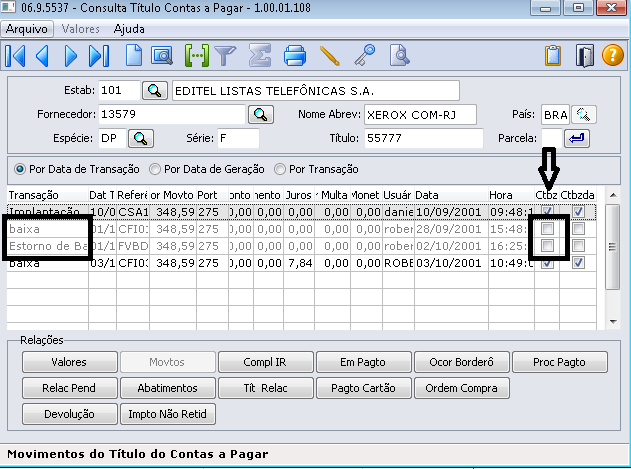Click the Estab field with 101

pos(119,90)
